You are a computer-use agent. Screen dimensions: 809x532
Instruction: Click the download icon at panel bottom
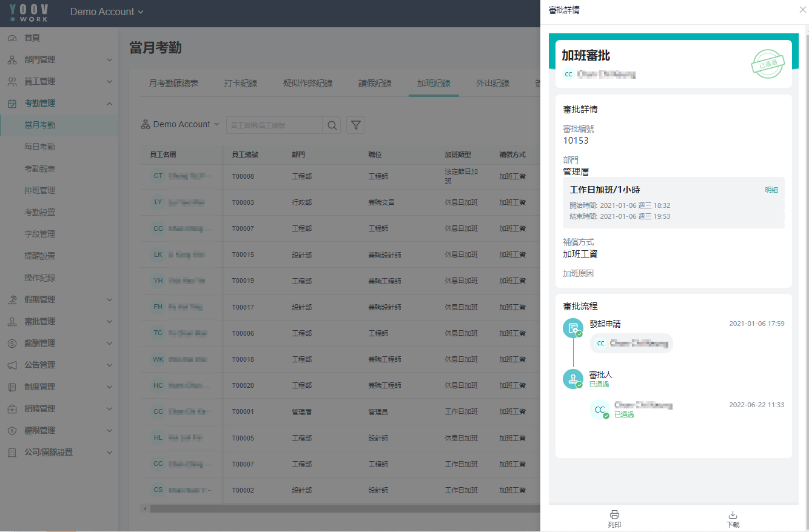(733, 515)
